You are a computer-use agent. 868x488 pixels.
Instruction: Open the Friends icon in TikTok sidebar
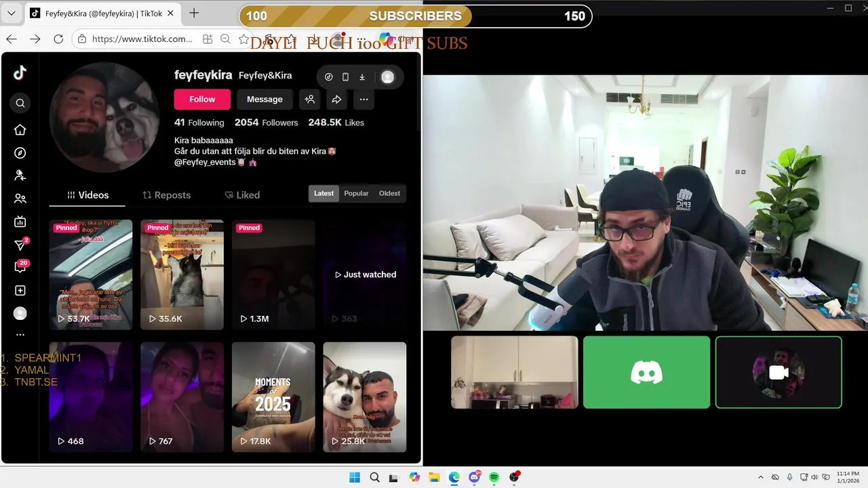[20, 199]
